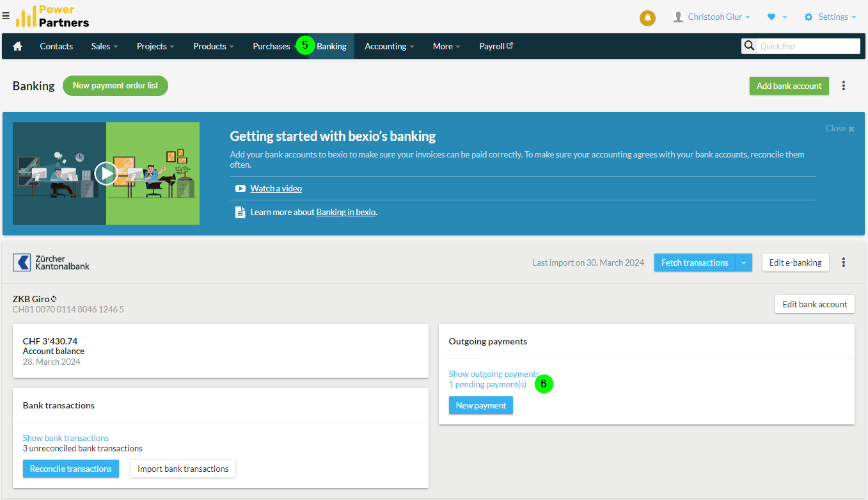The height and width of the screenshot is (500, 868).
Task: Click the Quick find magnifier icon
Action: coord(749,46)
